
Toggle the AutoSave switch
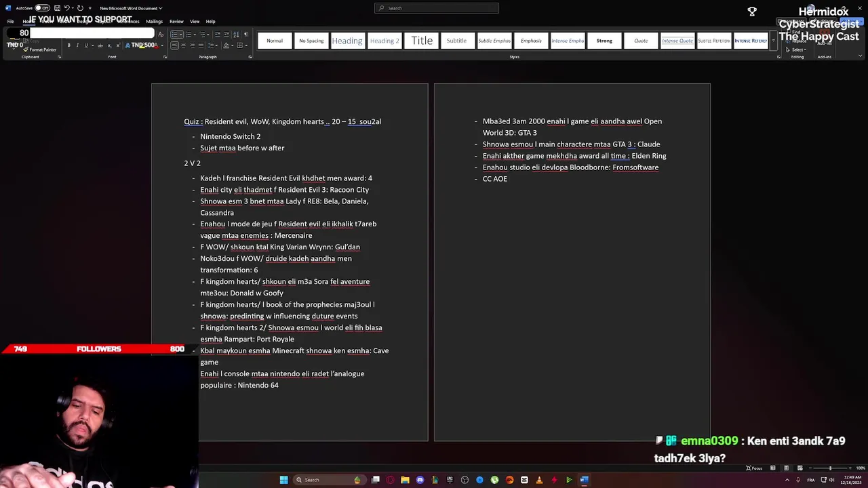[42, 8]
